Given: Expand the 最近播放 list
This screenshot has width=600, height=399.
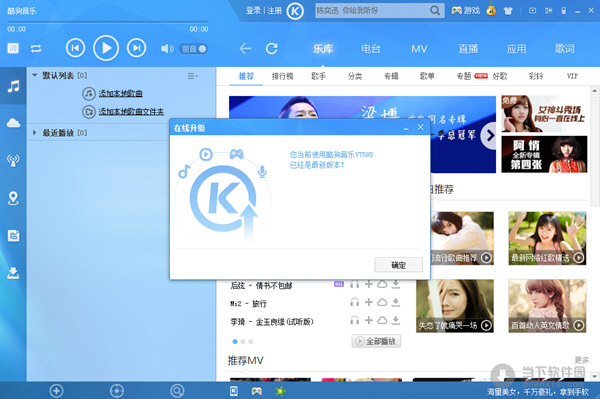Looking at the screenshot, I should (35, 133).
